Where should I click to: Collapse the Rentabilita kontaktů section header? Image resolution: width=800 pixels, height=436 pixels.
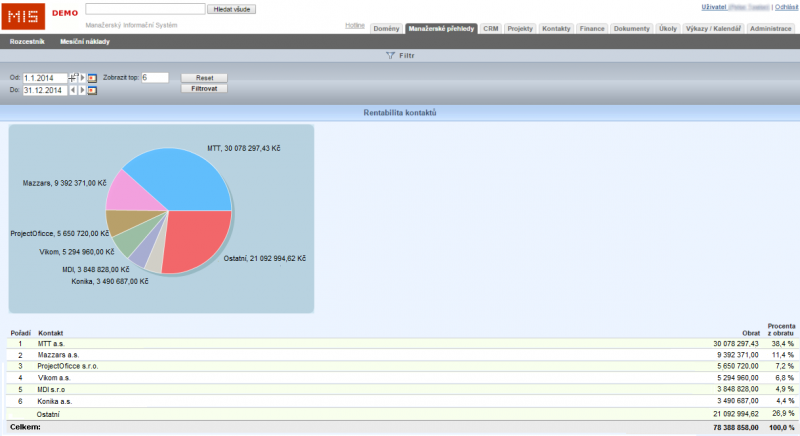point(399,113)
